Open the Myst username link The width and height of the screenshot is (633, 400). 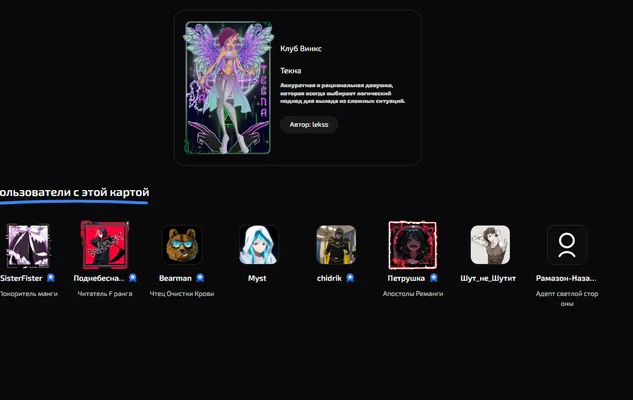point(257,278)
